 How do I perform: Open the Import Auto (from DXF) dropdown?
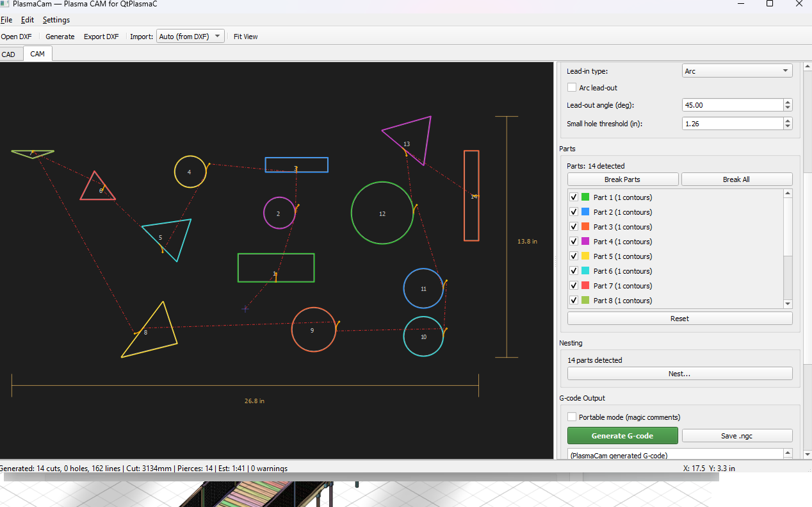pyautogui.click(x=190, y=37)
